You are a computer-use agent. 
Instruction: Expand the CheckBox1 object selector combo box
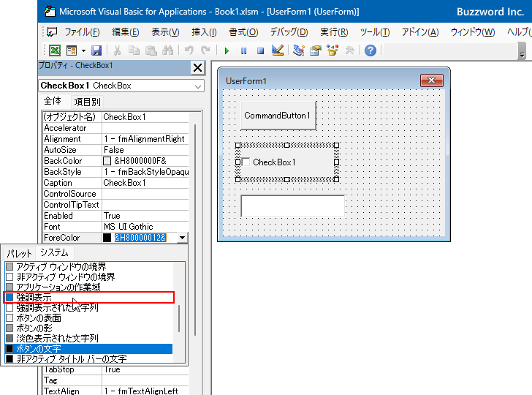(198, 86)
